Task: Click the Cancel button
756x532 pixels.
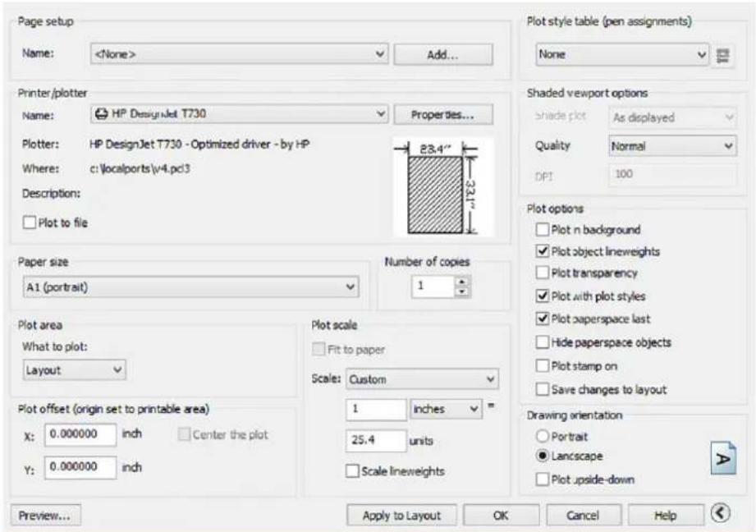Action: coord(584,515)
